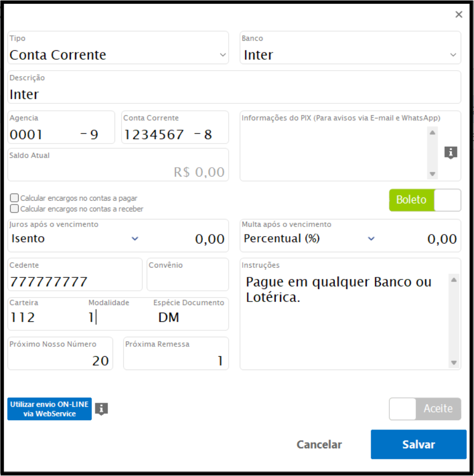Image resolution: width=474 pixels, height=476 pixels.
Task: Close the dialog with the X icon
Action: pyautogui.click(x=458, y=14)
